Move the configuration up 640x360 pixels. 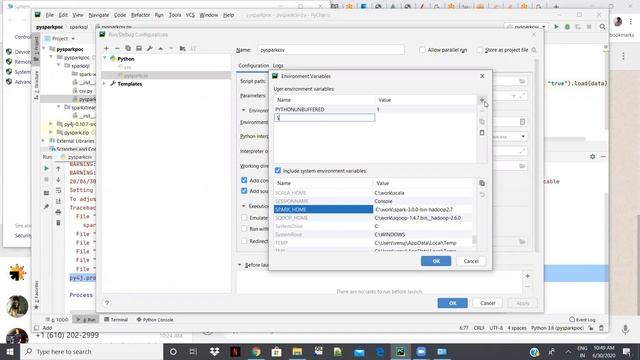(x=160, y=48)
